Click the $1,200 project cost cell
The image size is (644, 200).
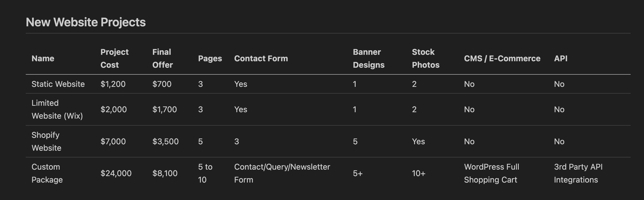113,84
